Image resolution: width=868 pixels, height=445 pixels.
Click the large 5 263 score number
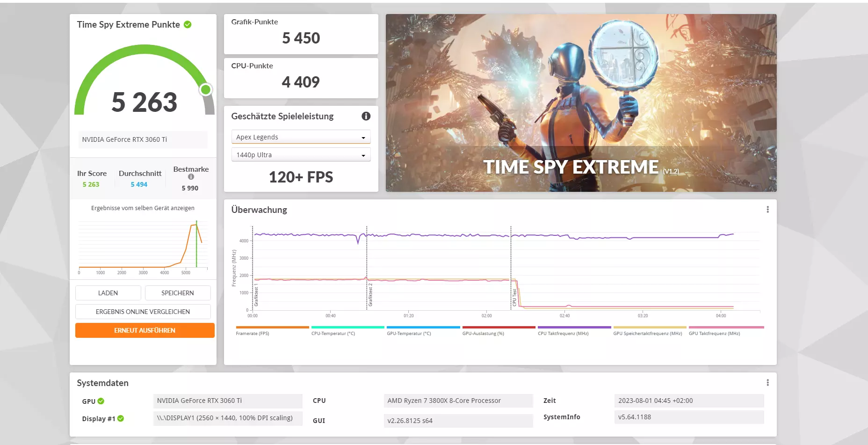pyautogui.click(x=145, y=102)
